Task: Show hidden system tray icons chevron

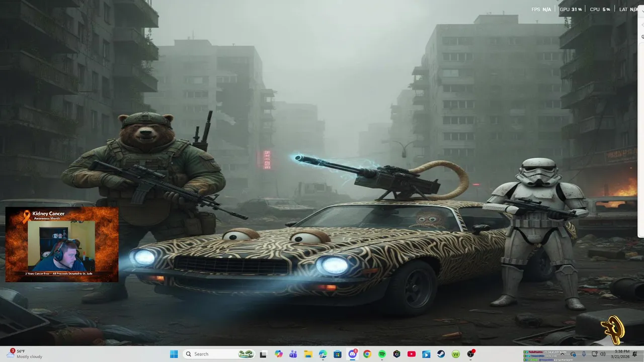Action: pos(562,354)
